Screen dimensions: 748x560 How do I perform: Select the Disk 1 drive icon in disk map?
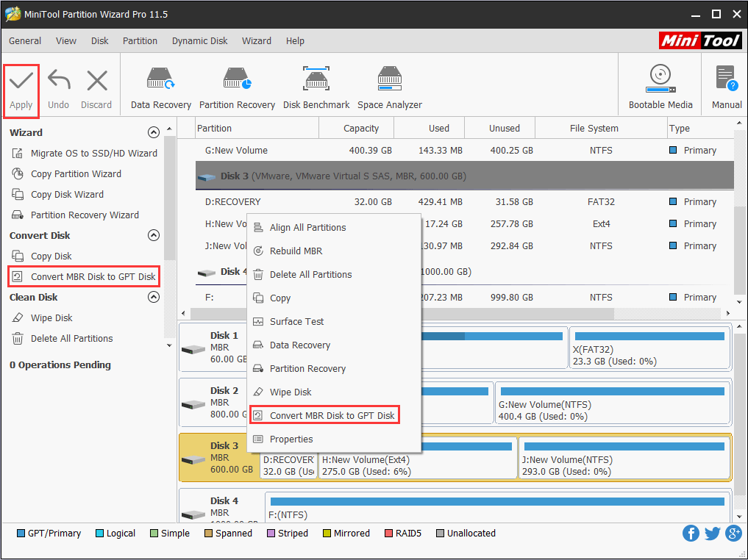(x=193, y=350)
